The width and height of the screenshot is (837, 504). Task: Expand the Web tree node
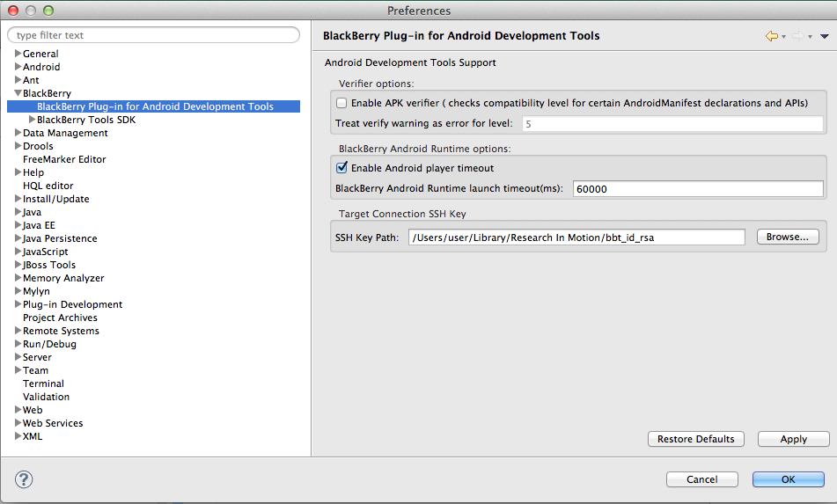pos(18,410)
